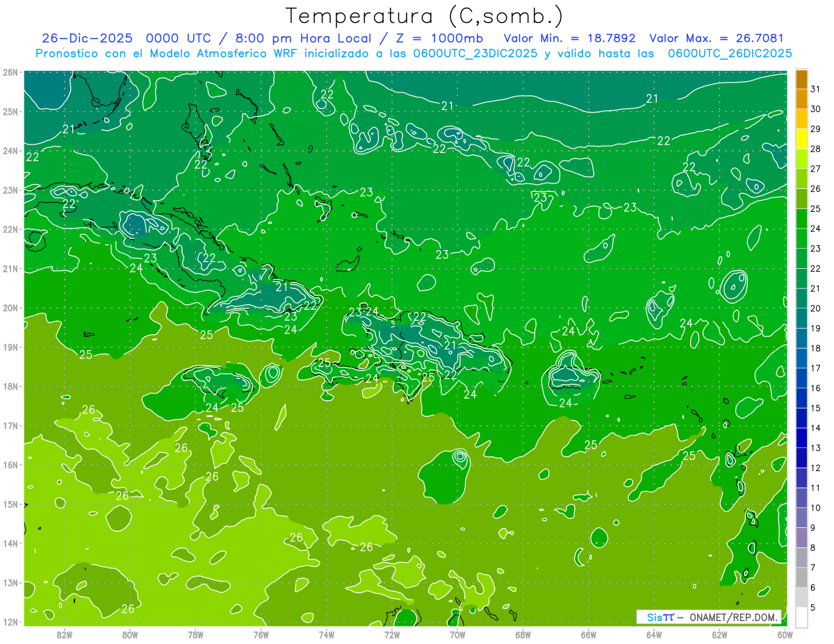This screenshot has height=644, width=834.
Task: Click the colorbar legend value '5'
Action: (812, 607)
